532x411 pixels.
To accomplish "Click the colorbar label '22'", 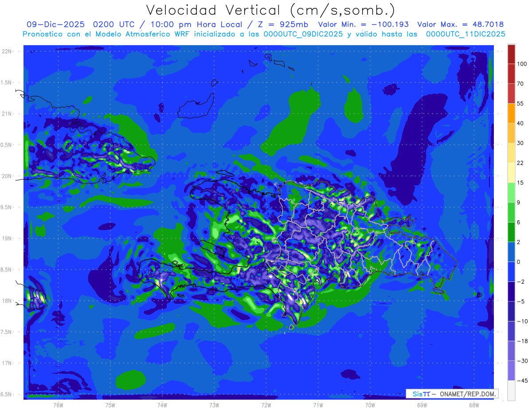I will tap(520, 163).
